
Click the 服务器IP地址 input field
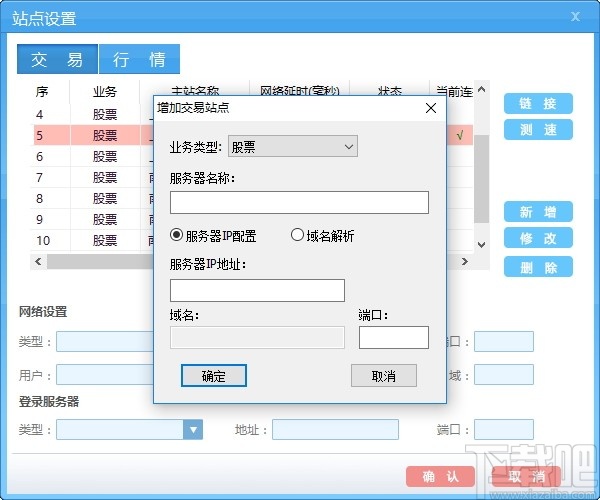(x=257, y=290)
